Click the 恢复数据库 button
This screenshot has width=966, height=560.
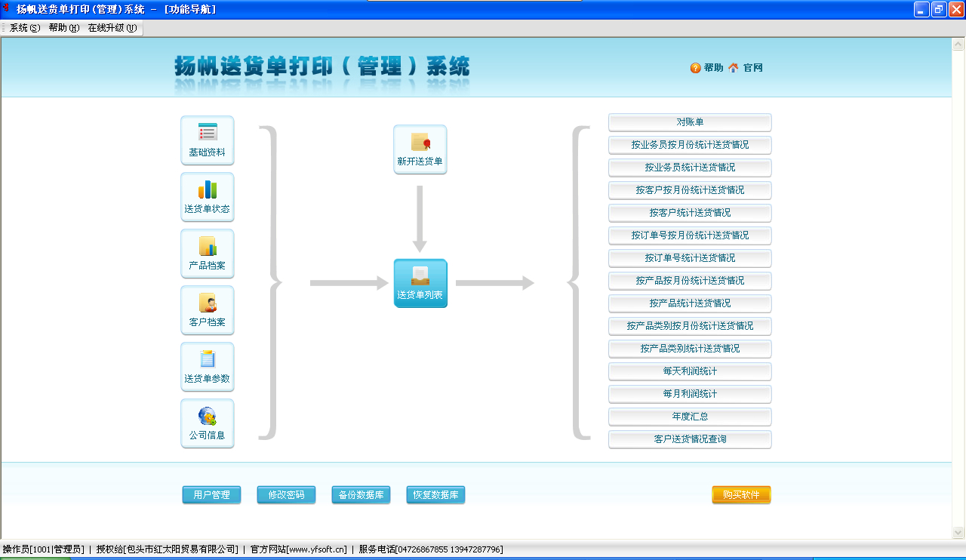click(x=435, y=495)
